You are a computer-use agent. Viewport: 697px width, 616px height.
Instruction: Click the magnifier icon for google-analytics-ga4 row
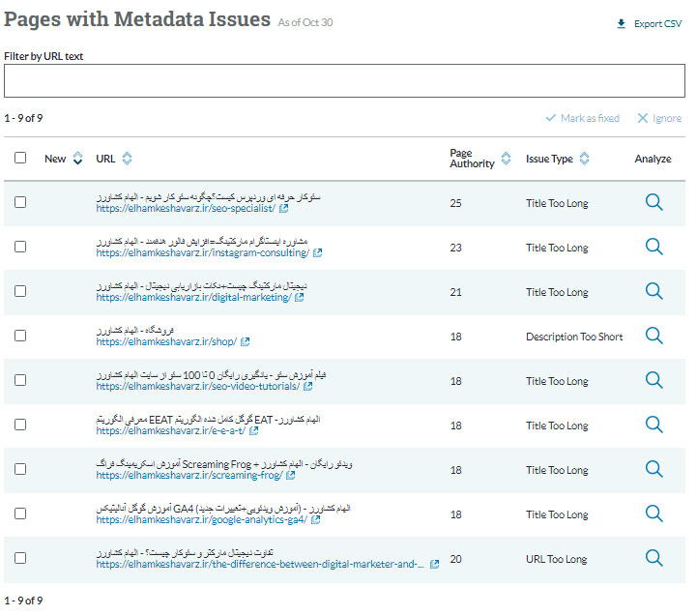[x=654, y=514]
